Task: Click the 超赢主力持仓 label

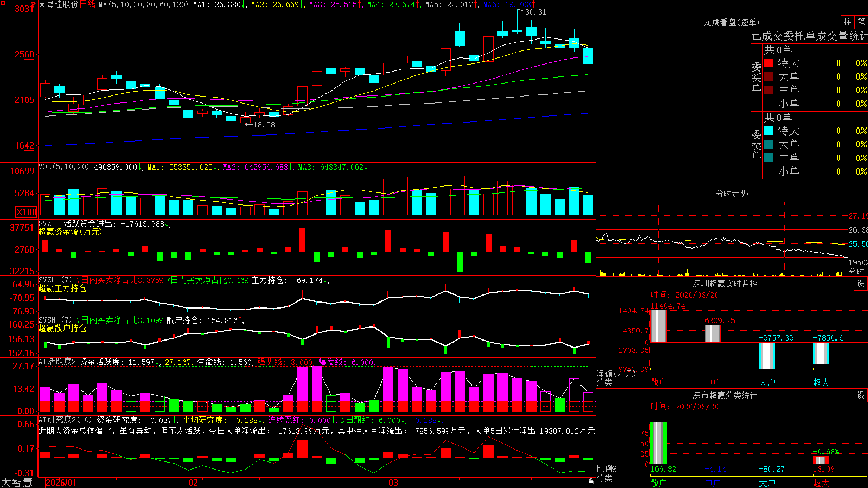Action: pos(62,288)
